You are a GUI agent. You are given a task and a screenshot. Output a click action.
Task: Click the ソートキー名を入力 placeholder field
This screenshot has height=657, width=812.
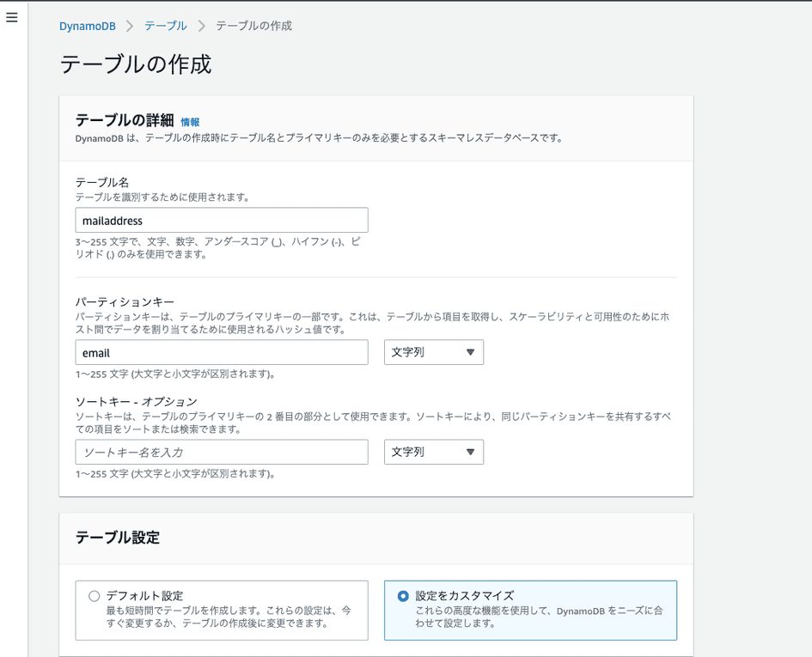click(221, 452)
